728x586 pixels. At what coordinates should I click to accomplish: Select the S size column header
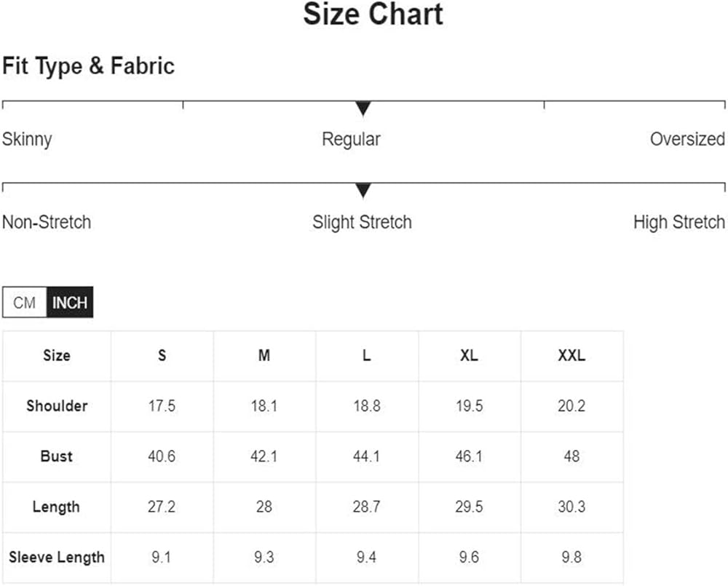click(162, 356)
